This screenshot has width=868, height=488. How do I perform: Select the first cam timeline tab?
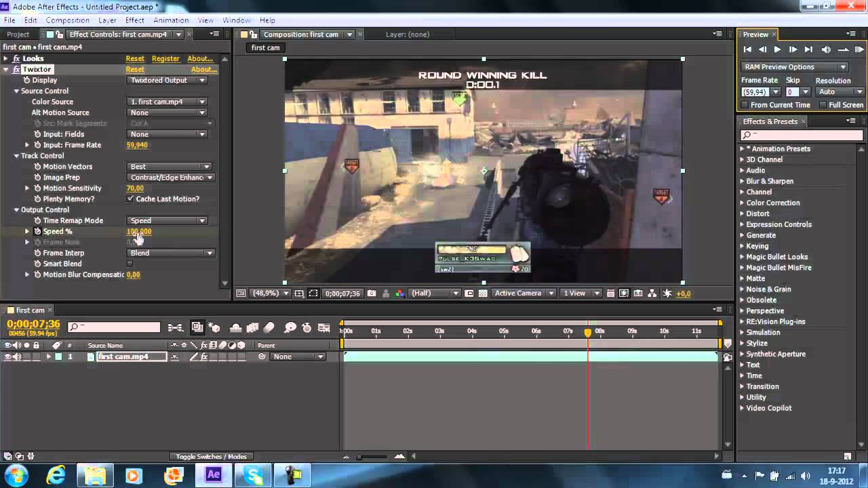31,310
